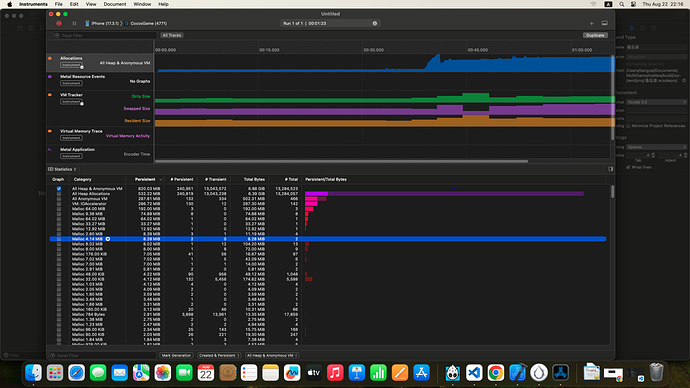The image size is (690, 388).
Task: Sort by the # Transient column header
Action: click(216, 179)
